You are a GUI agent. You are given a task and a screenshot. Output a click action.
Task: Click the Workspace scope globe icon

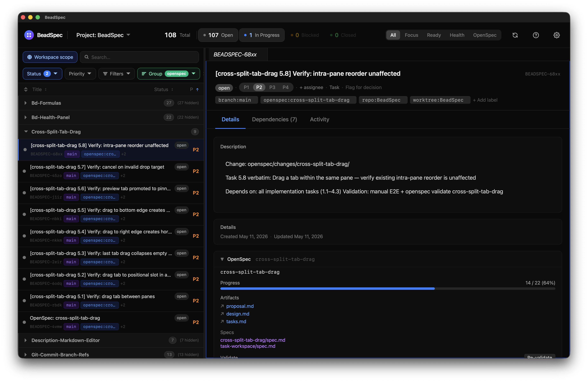29,57
